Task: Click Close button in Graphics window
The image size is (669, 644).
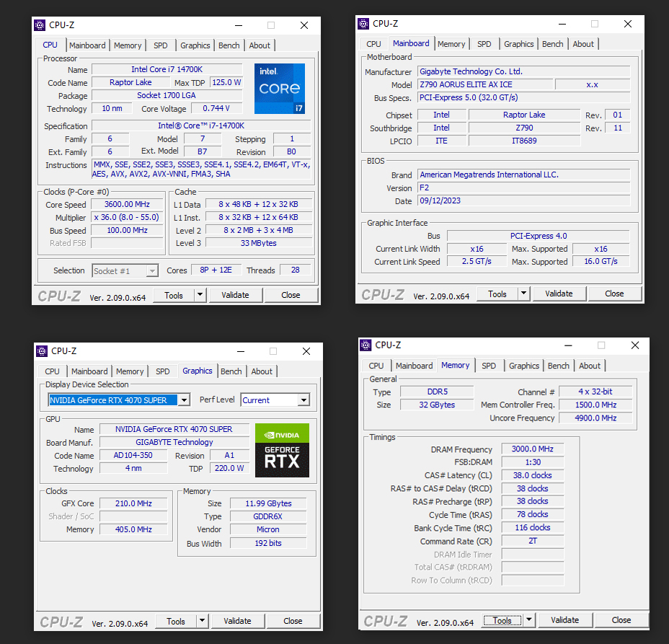Action: 293,621
